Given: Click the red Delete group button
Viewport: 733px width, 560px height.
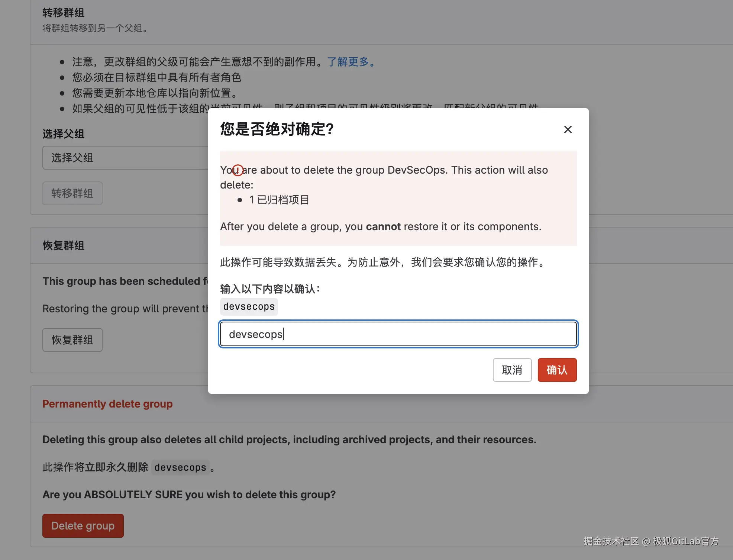Looking at the screenshot, I should pos(83,525).
